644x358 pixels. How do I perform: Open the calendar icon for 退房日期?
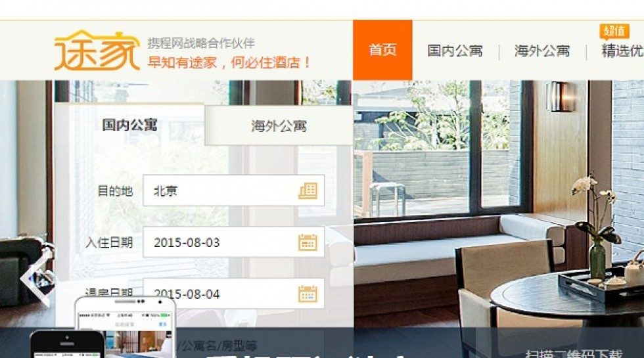point(308,294)
